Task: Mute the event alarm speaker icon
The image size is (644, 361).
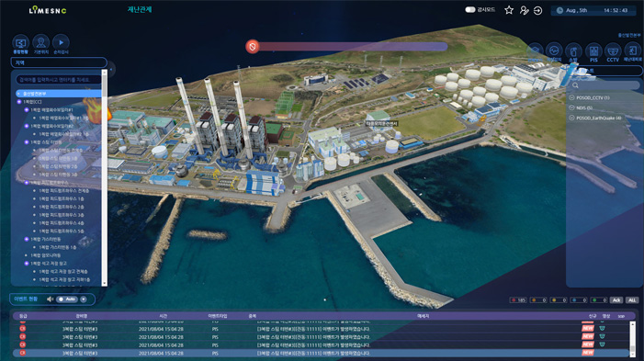Action: [x=51, y=299]
